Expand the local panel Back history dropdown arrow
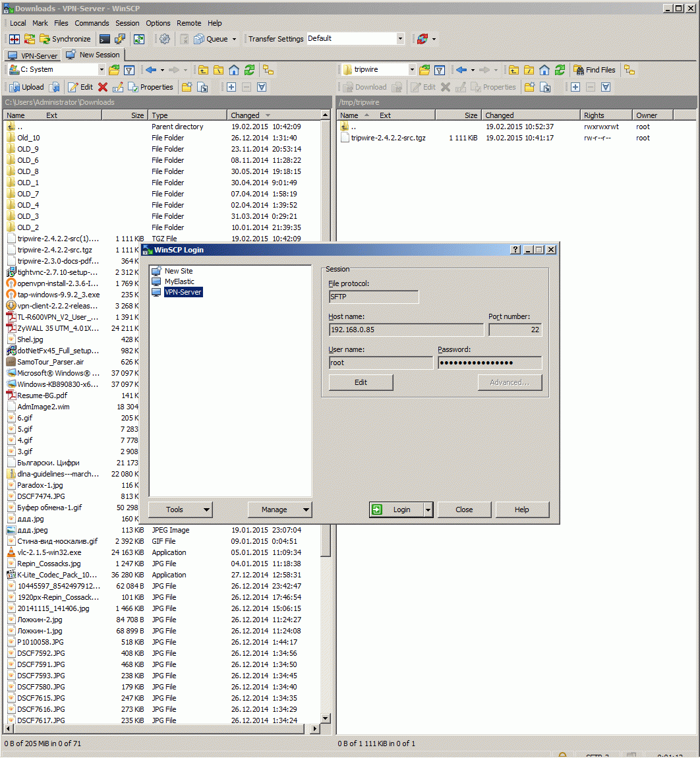Screen dimensions: 700x758 tap(162, 70)
